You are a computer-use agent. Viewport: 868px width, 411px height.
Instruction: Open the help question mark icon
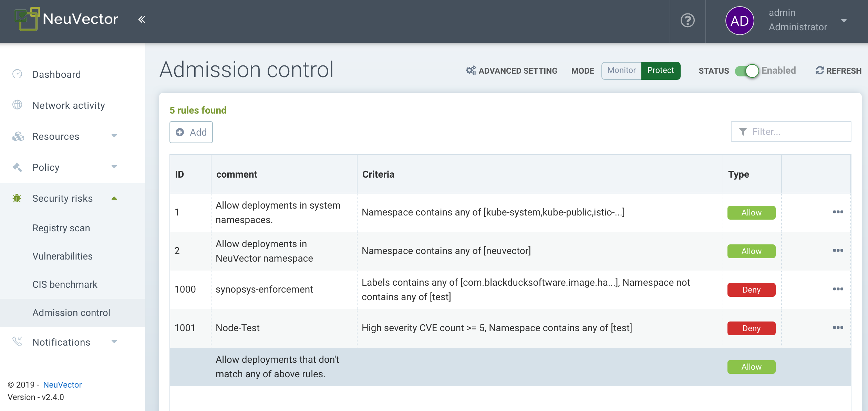click(688, 20)
